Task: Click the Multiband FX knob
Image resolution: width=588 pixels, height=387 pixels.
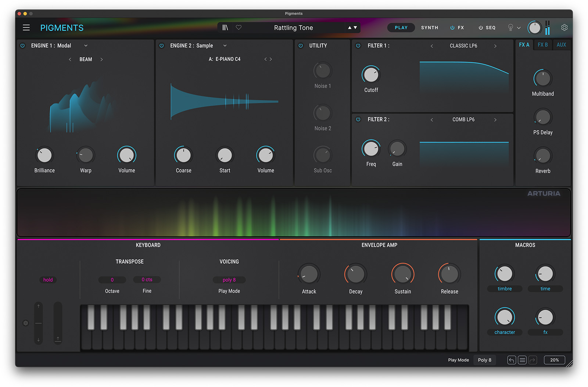Action: coord(543,78)
